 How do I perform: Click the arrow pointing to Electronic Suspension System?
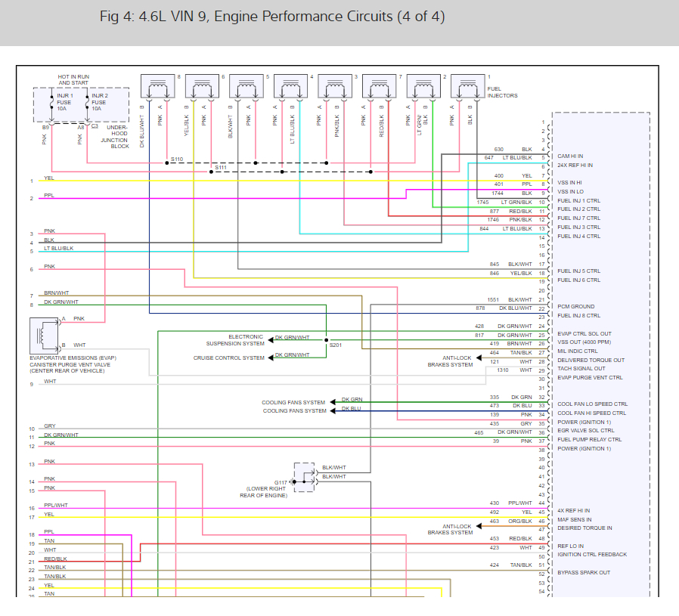(271, 340)
